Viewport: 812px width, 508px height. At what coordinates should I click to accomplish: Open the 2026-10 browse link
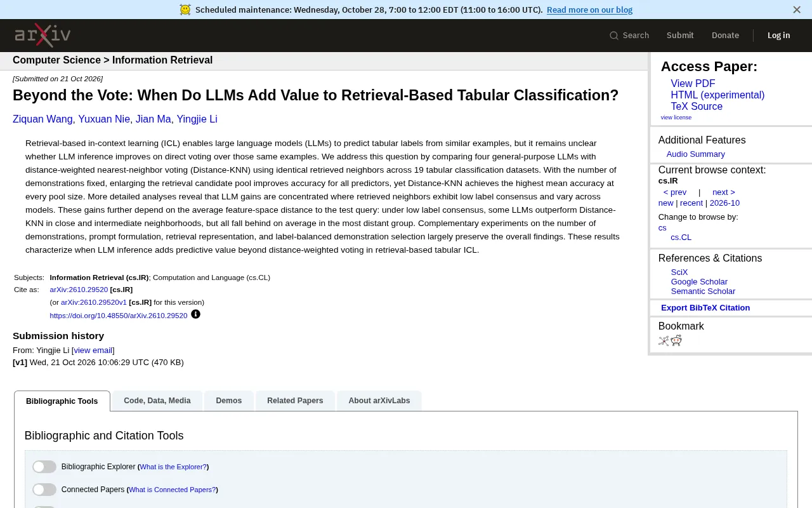724,203
